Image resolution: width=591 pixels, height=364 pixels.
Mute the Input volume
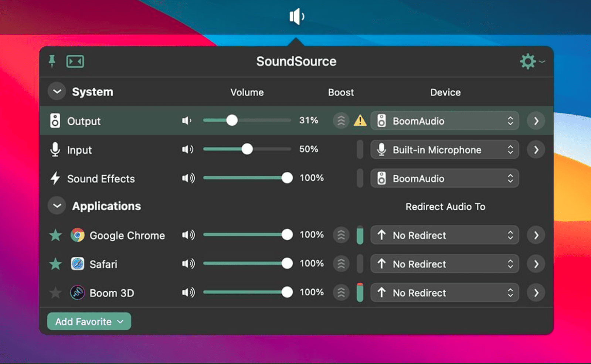click(188, 149)
